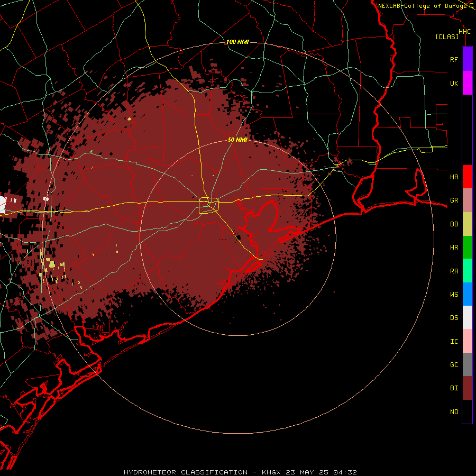Image resolution: width=476 pixels, height=476 pixels.
Task: Click the RA legend label
Action: (x=454, y=271)
